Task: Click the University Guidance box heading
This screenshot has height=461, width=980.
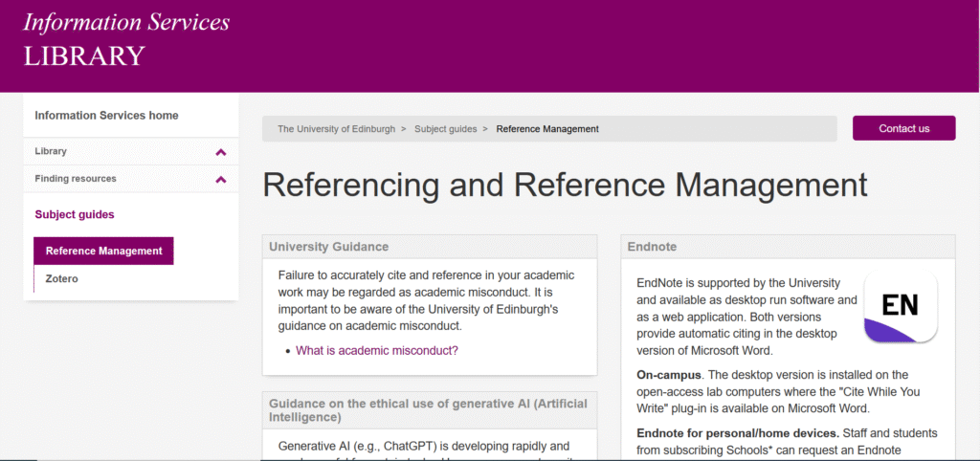Action: [329, 247]
